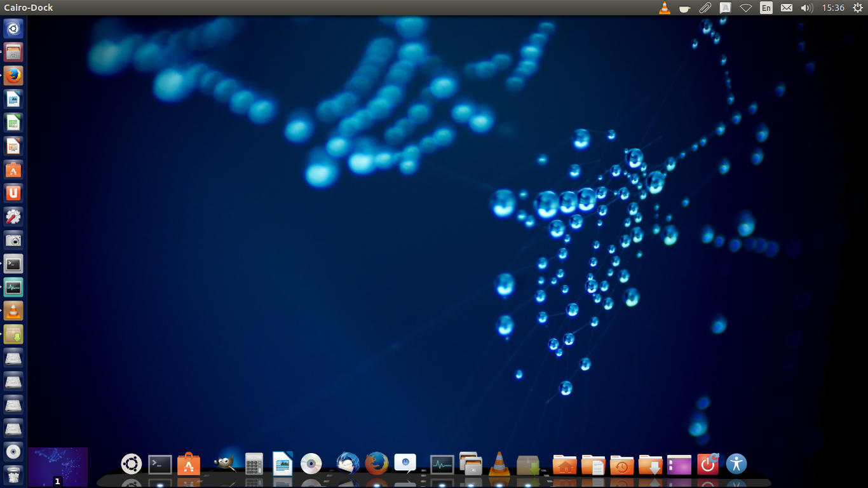Open the mail envelope messaging menu
Image resolution: width=868 pixels, height=488 pixels.
click(x=787, y=8)
